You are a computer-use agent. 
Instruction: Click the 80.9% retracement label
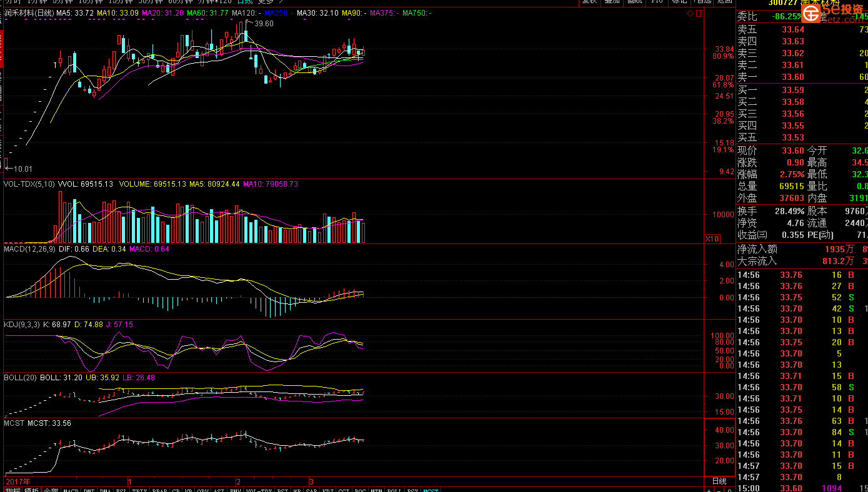click(x=723, y=56)
